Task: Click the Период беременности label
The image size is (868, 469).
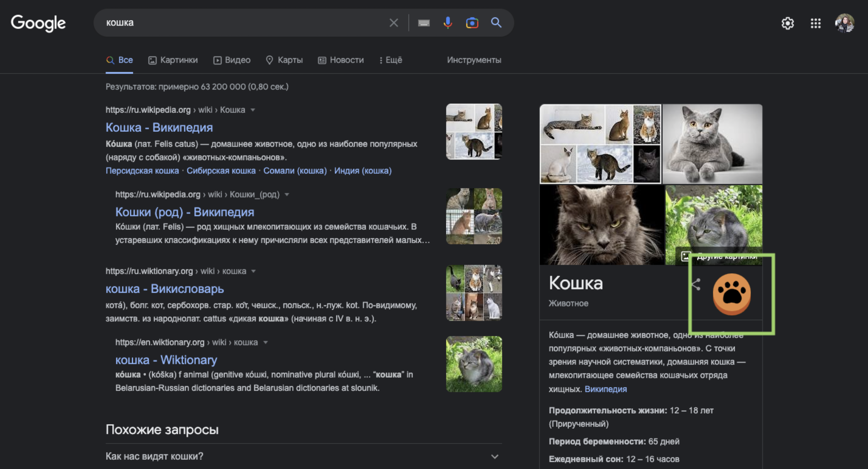Action: coord(597,442)
